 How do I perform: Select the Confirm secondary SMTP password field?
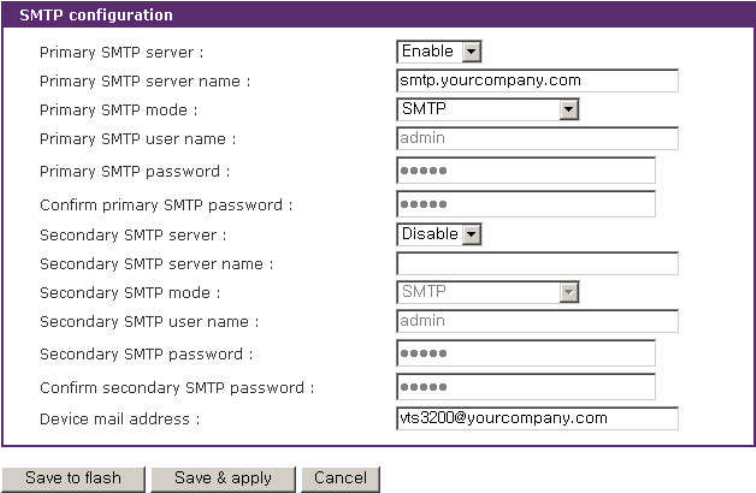click(526, 387)
